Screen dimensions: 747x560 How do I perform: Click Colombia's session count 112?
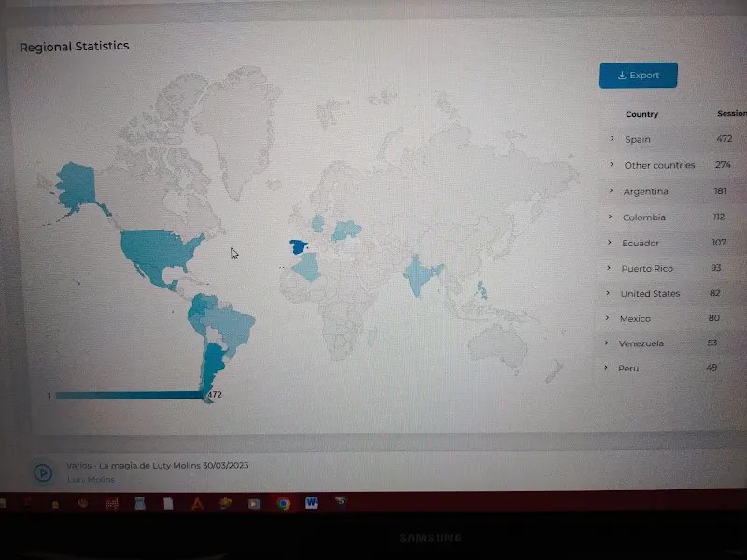tap(719, 217)
